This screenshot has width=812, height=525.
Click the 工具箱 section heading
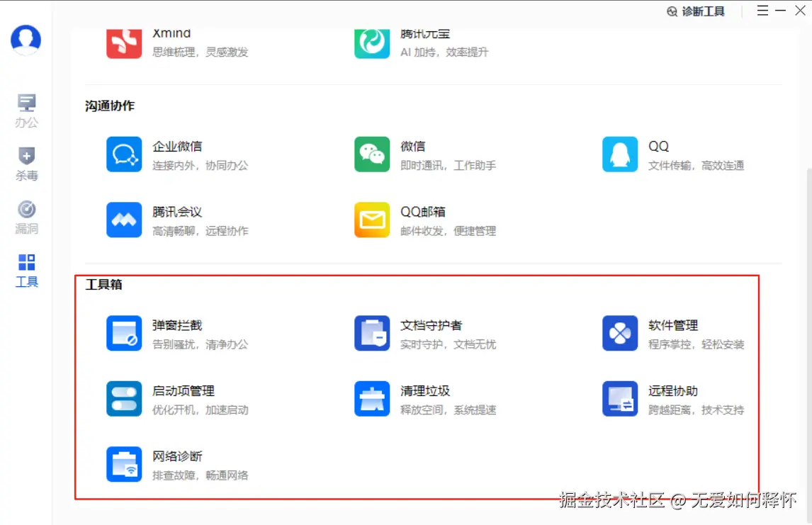103,284
